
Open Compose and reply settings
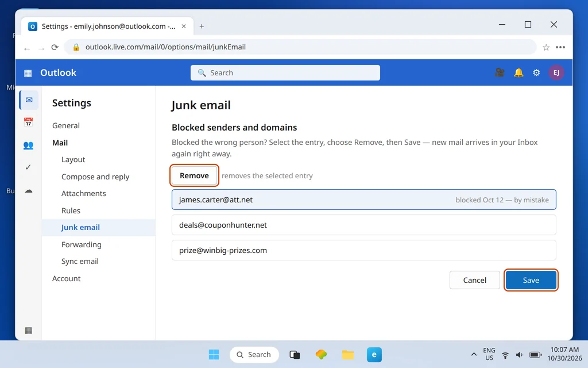click(x=95, y=177)
